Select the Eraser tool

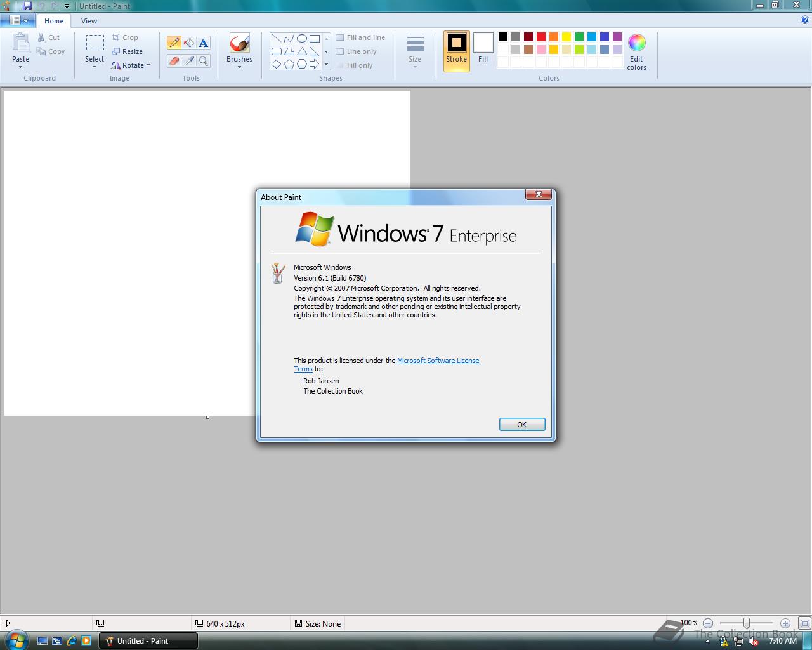[x=174, y=61]
